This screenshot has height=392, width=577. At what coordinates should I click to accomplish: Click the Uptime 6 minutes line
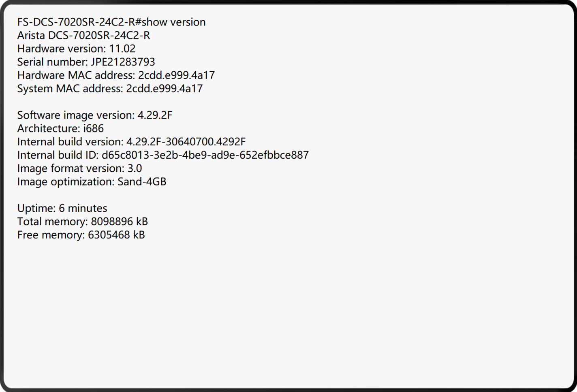pos(62,209)
